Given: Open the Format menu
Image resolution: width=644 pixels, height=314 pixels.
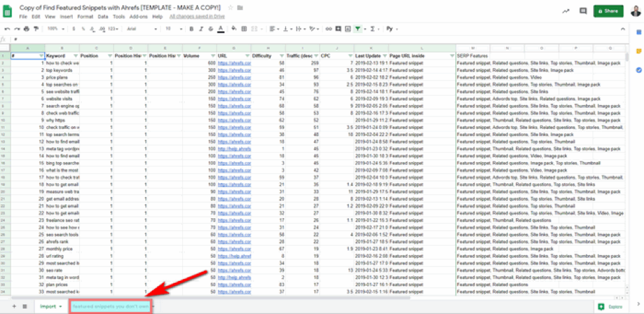Looking at the screenshot, I should pyautogui.click(x=85, y=16).
